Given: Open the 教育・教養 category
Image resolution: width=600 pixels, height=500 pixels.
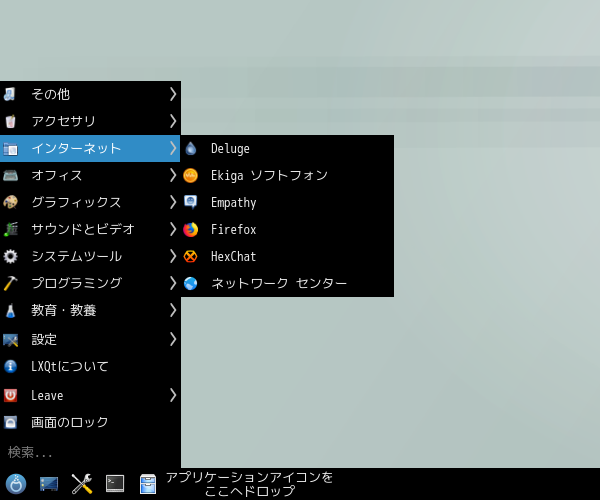Looking at the screenshot, I should (90, 310).
